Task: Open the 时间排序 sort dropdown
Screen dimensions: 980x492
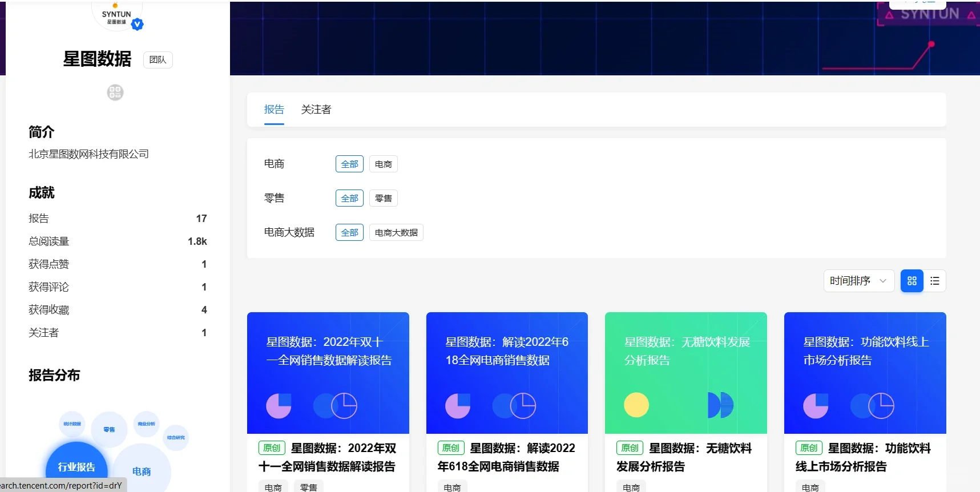Action: coord(858,281)
